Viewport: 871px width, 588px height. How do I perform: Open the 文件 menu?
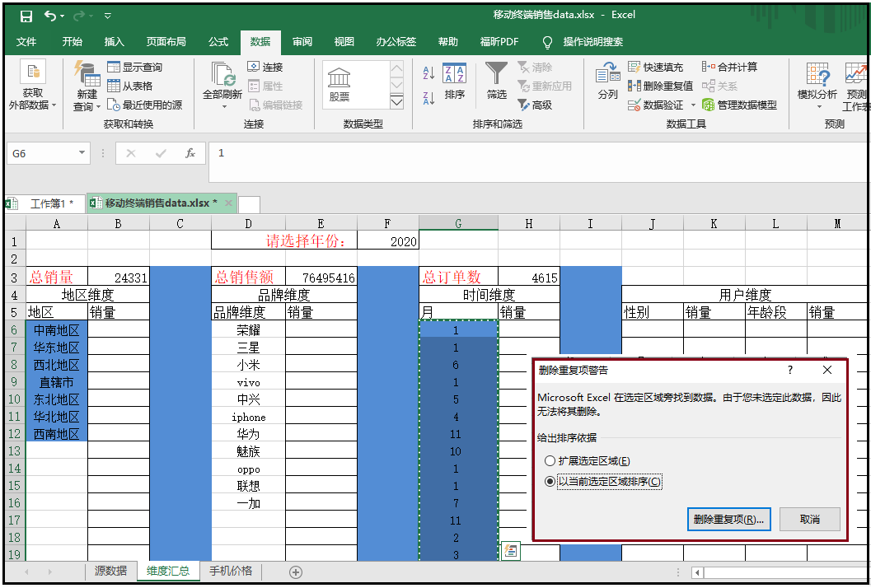point(26,42)
